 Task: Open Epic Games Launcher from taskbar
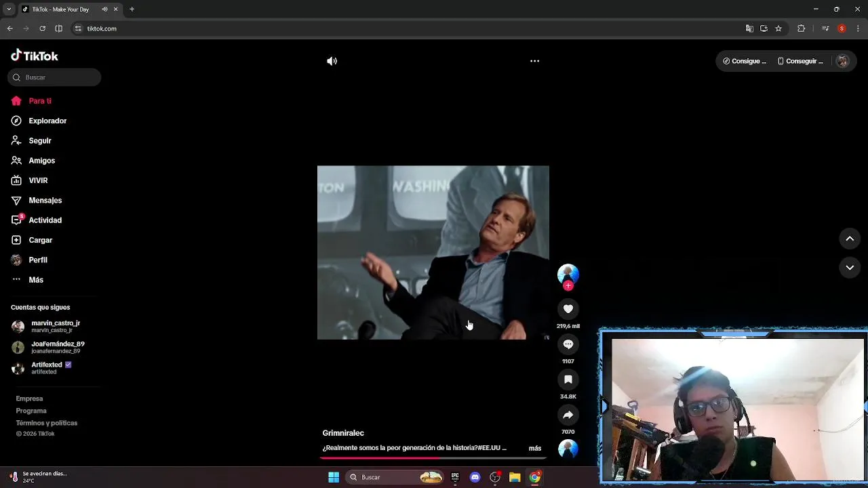tap(455, 477)
